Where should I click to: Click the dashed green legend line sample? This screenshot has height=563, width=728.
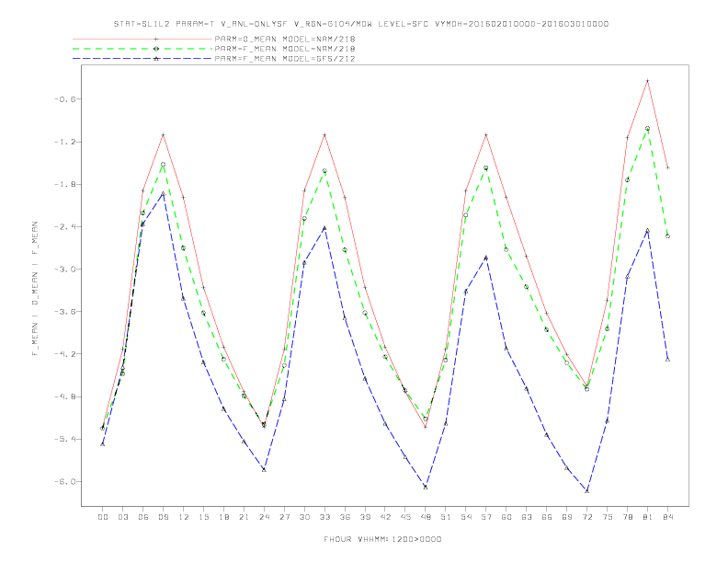(x=142, y=49)
